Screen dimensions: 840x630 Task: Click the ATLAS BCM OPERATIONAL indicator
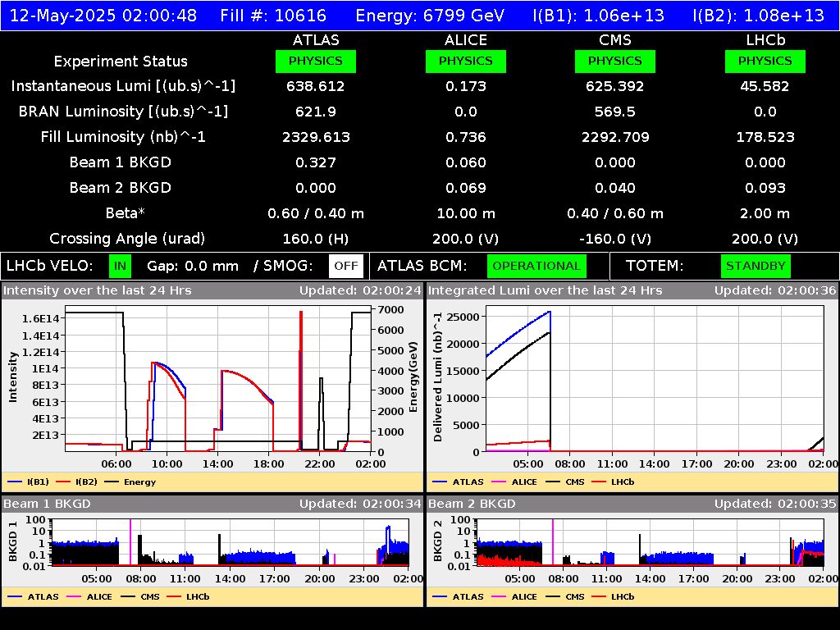pos(536,266)
